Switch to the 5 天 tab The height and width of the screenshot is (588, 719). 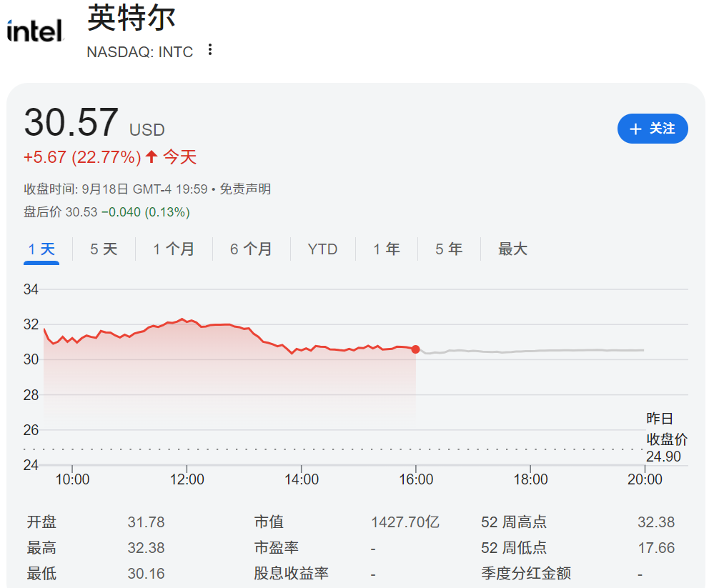104,249
